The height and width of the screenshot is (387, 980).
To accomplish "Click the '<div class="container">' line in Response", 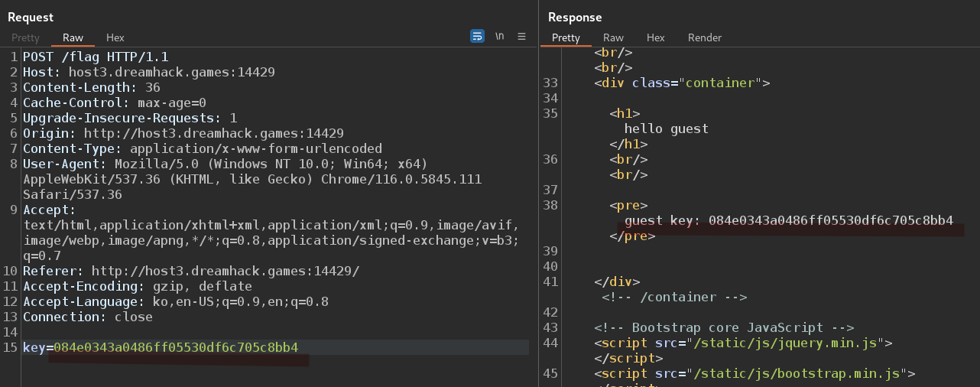I will click(682, 83).
